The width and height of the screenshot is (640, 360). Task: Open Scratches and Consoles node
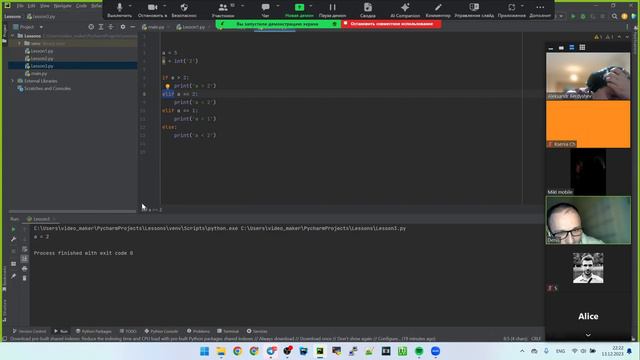coord(47,89)
